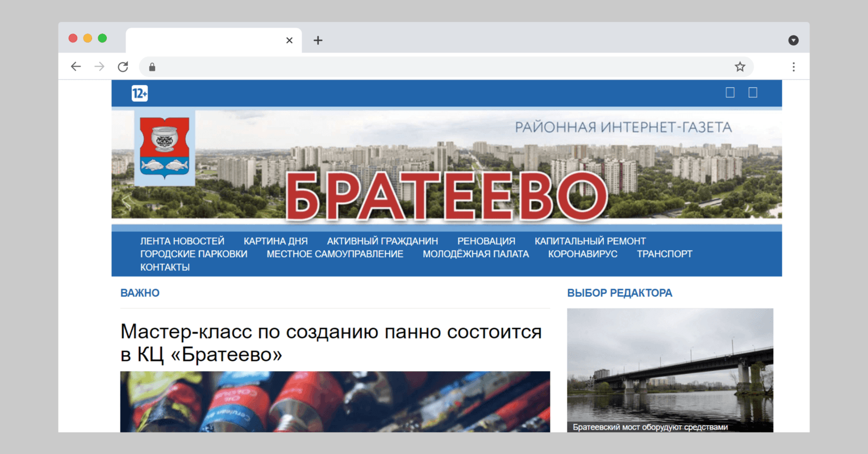Open the ВЫБОР РЕДАКТОРА heading link
868x454 pixels.
[x=620, y=293]
